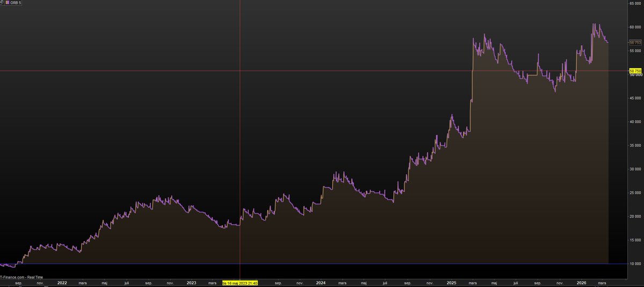644x287 pixels.
Task: Click the 2026 year label on time axis
Action: 581,283
